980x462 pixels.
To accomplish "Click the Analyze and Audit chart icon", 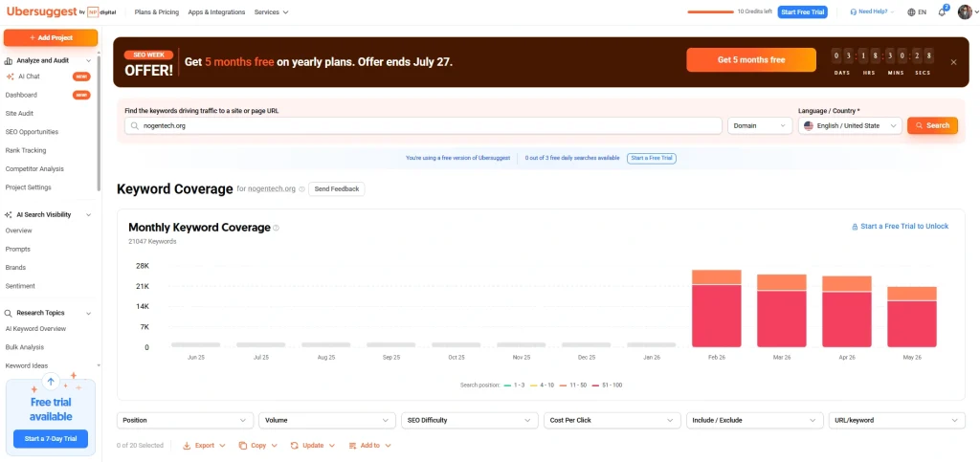I will click(x=9, y=60).
